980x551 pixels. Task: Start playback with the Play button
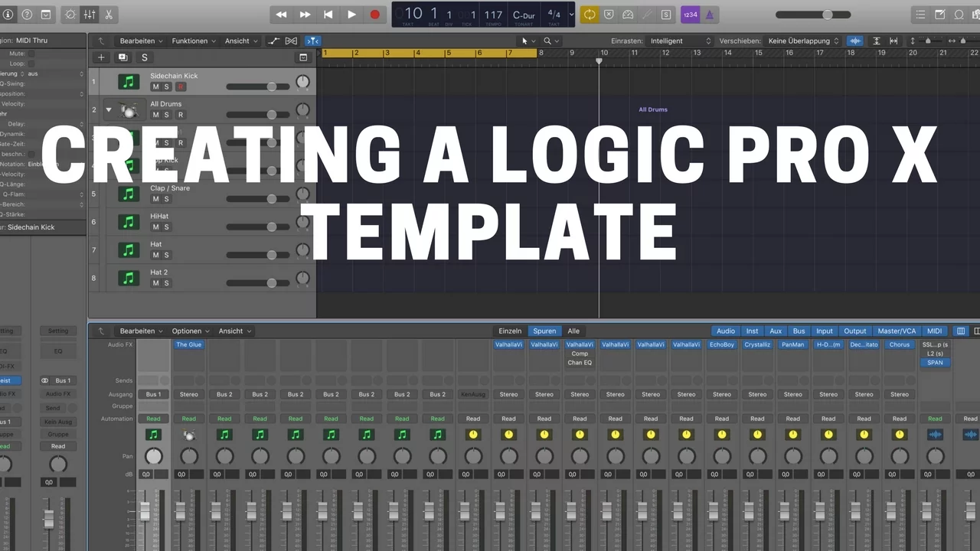(351, 15)
